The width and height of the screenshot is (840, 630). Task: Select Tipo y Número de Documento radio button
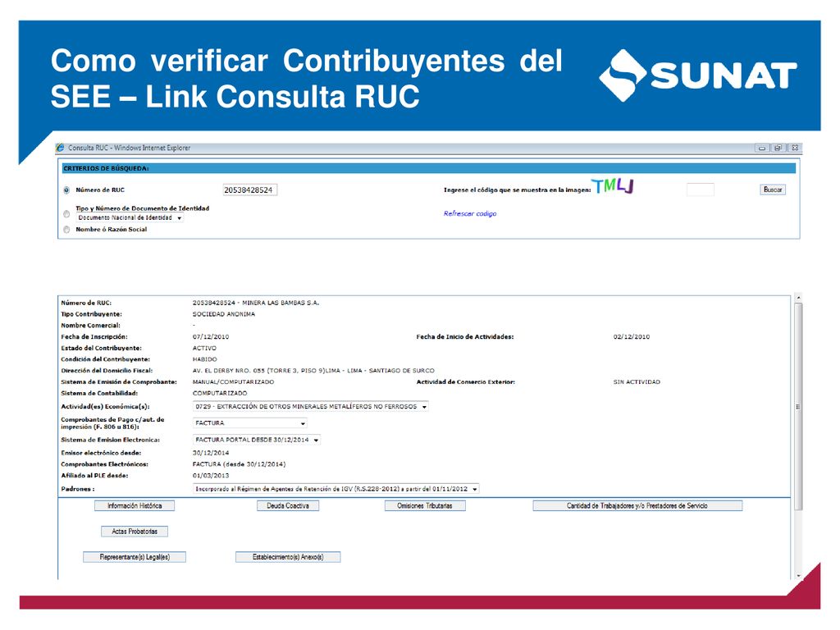pyautogui.click(x=66, y=214)
